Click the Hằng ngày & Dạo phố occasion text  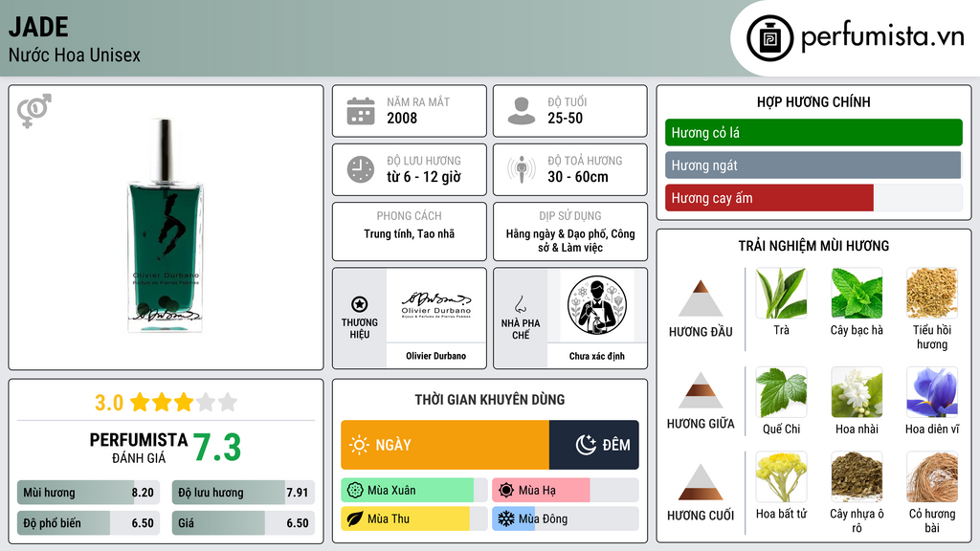pyautogui.click(x=570, y=240)
